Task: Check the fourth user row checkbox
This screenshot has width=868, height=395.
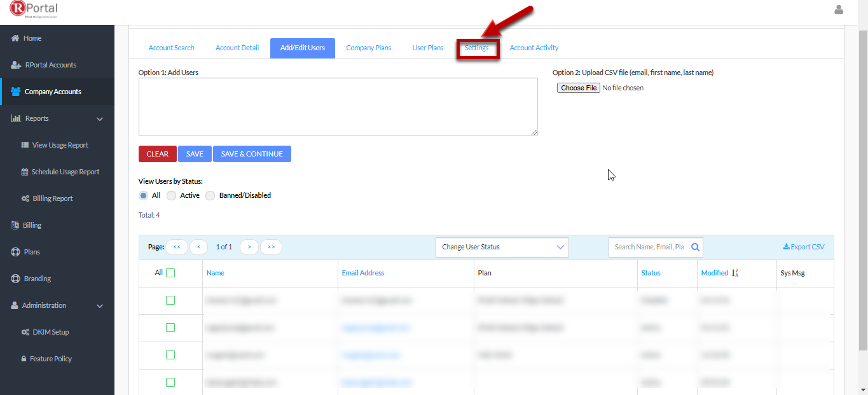Action: click(x=170, y=382)
